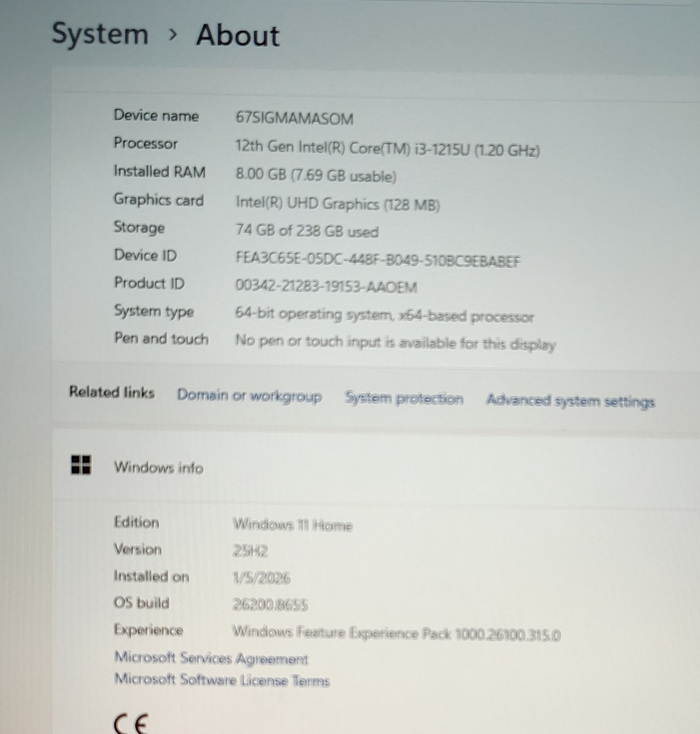The width and height of the screenshot is (700, 734).
Task: Select the 64-bit operating system value
Action: tap(385, 315)
